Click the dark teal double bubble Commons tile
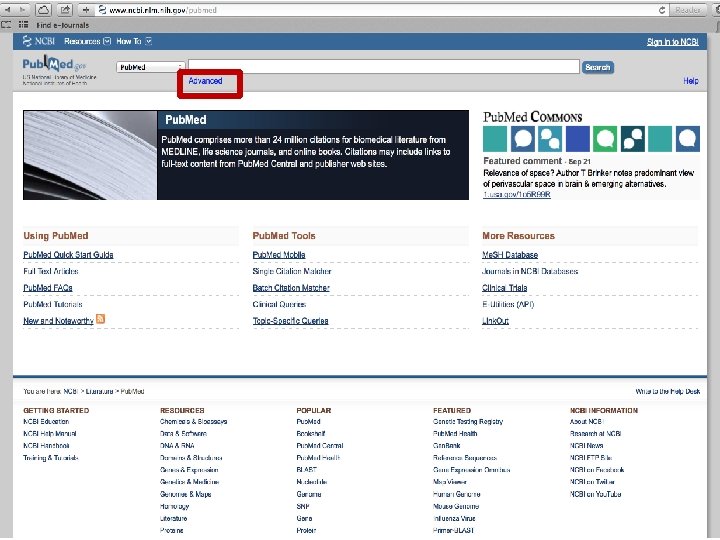Image resolution: width=720 pixels, height=540 pixels. pyautogui.click(x=633, y=139)
